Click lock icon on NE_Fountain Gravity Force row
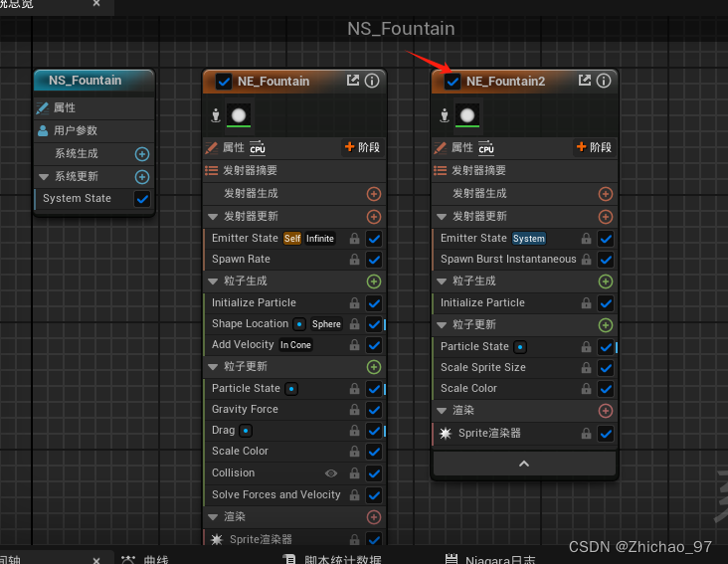This screenshot has width=728, height=564. [x=355, y=410]
